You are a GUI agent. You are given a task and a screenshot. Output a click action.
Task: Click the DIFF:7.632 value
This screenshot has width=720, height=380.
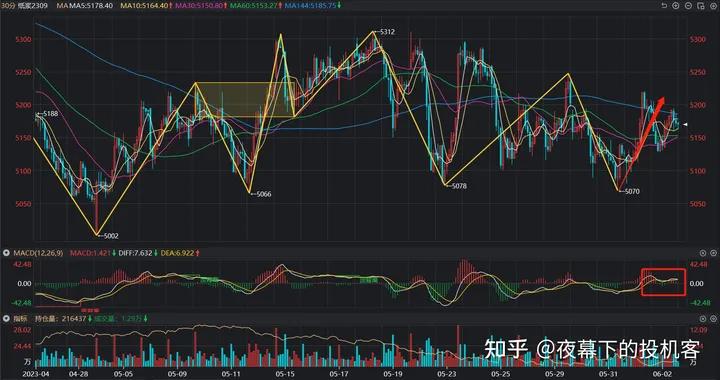pos(135,253)
